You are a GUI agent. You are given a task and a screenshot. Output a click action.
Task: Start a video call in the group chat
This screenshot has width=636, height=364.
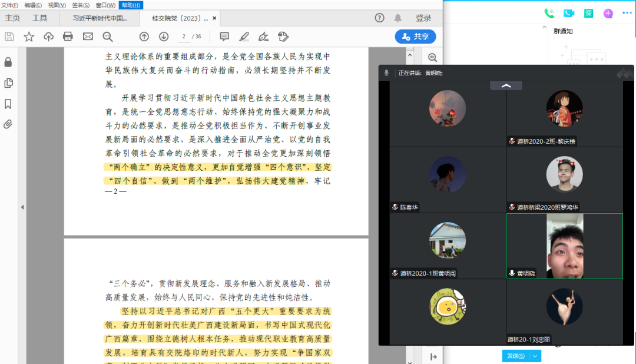click(569, 13)
